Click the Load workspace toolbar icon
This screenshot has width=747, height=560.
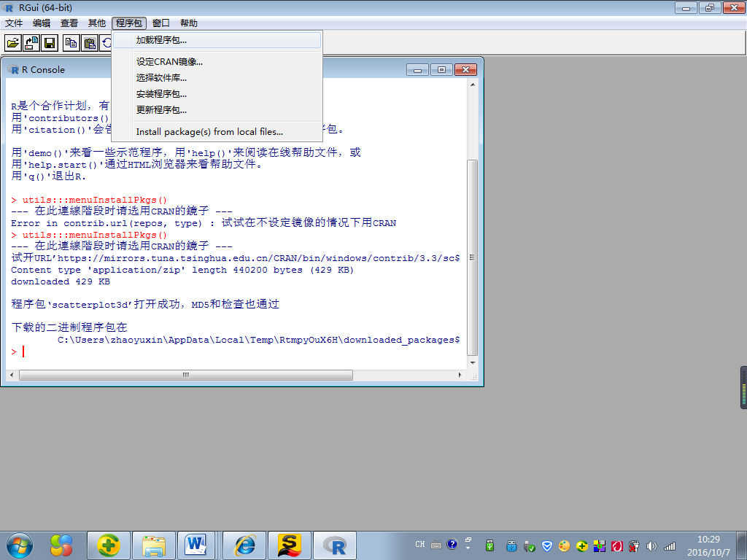(31, 43)
